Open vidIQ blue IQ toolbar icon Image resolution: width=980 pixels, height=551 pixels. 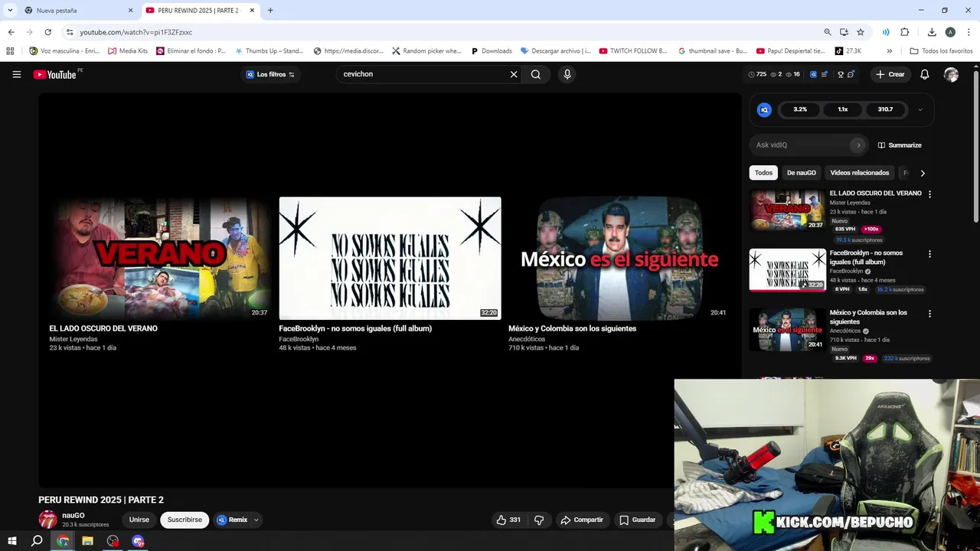pos(813,74)
